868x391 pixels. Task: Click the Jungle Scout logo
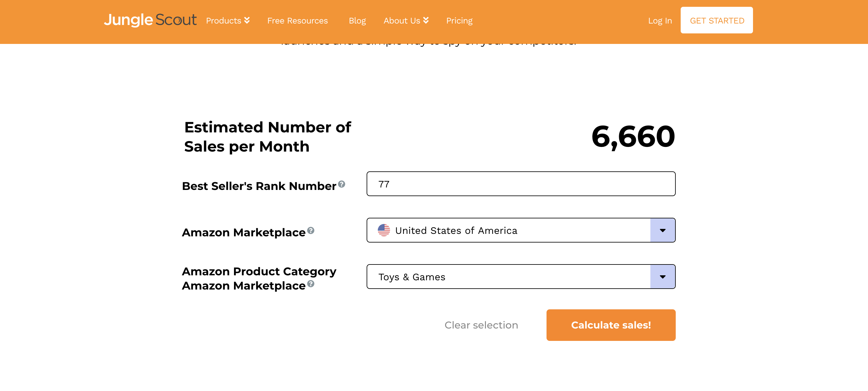point(150,20)
